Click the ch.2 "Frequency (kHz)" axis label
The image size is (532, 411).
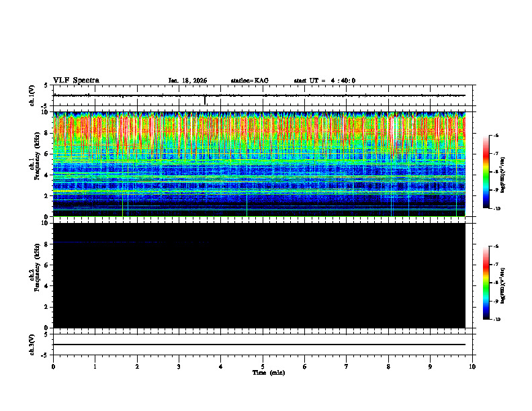click(37, 268)
